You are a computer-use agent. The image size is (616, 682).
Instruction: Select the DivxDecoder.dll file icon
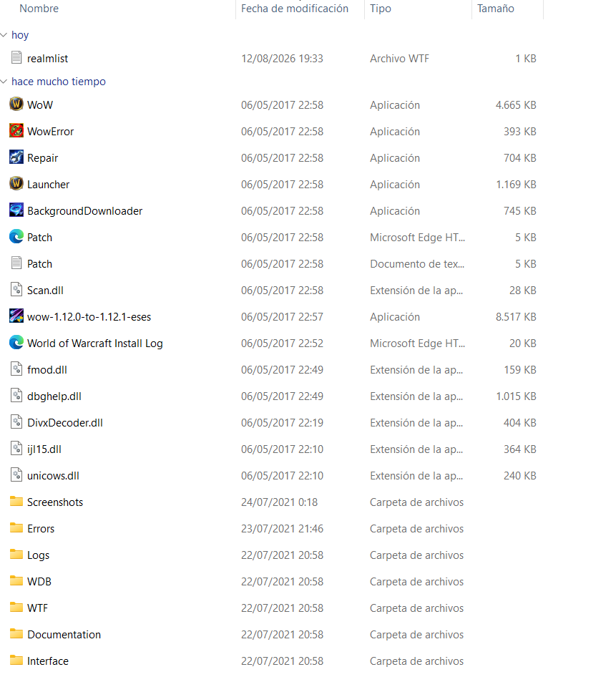(16, 422)
